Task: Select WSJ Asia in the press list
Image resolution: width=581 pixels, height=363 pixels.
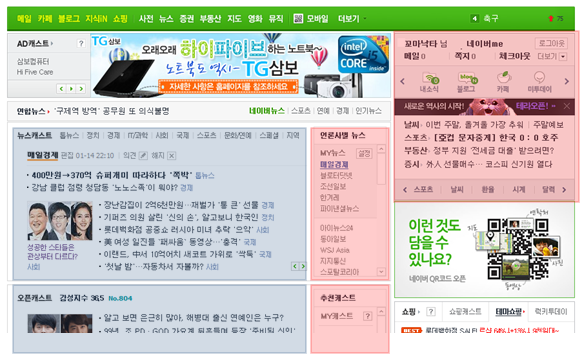Action: [335, 250]
